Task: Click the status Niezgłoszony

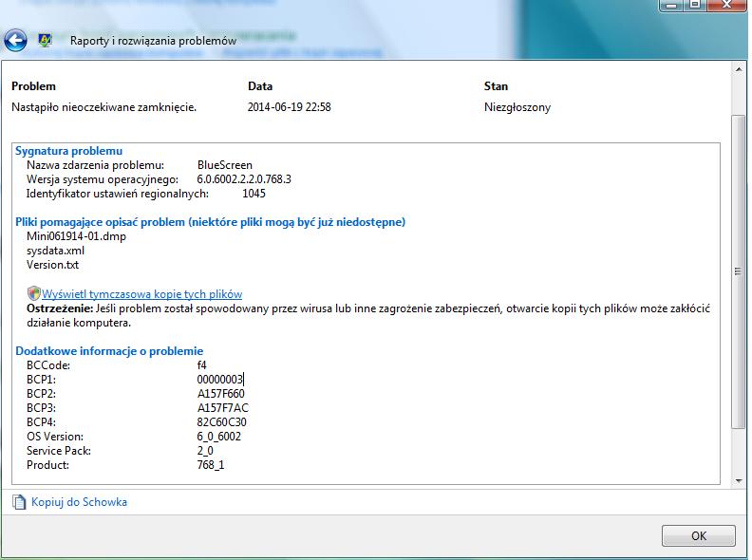Action: pos(517,107)
